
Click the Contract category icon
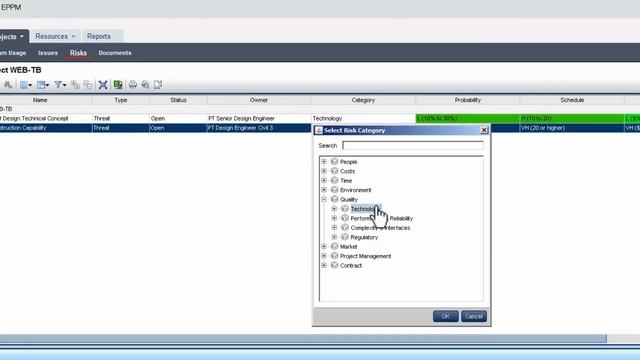tap(334, 265)
